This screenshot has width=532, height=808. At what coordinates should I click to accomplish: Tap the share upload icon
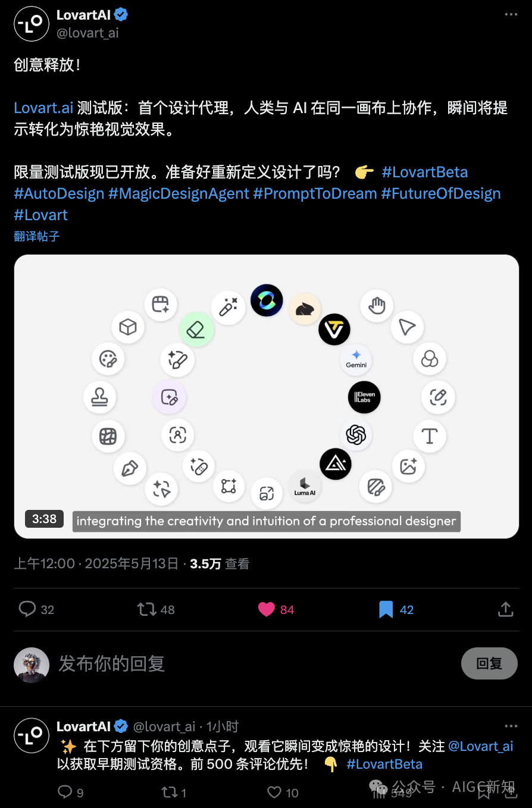(x=505, y=609)
